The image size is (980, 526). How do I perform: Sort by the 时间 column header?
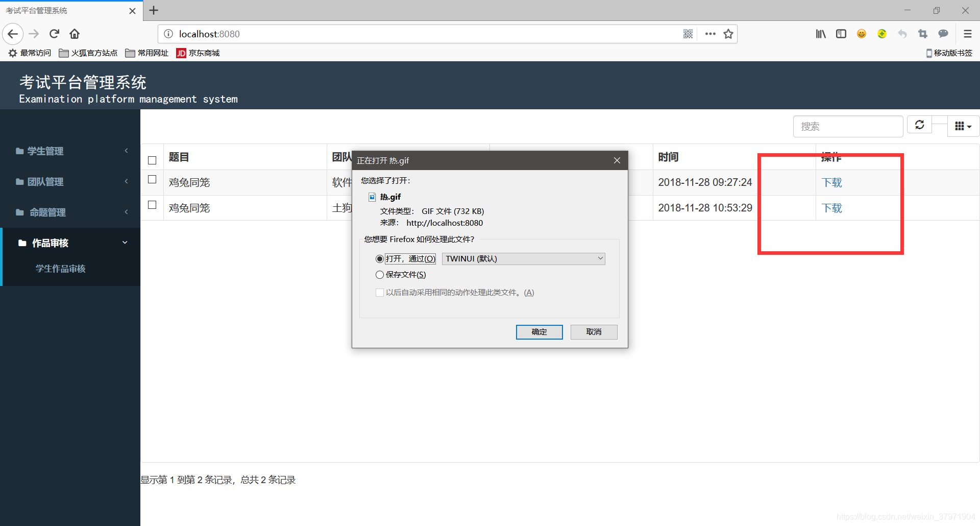[668, 157]
